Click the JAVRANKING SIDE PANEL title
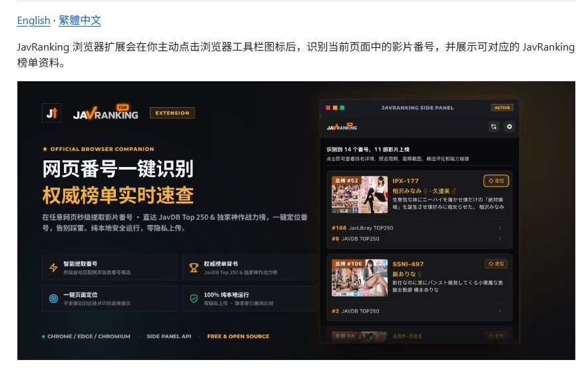 pos(418,108)
